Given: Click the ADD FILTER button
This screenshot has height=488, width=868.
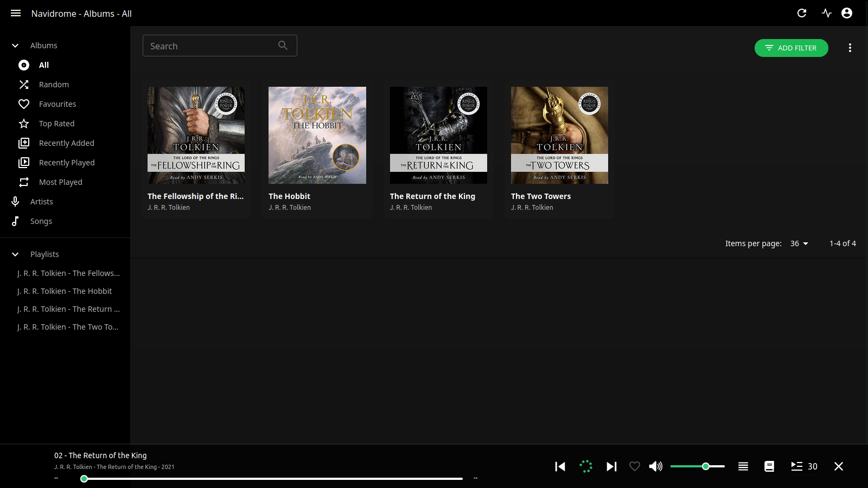Looking at the screenshot, I should (x=791, y=48).
